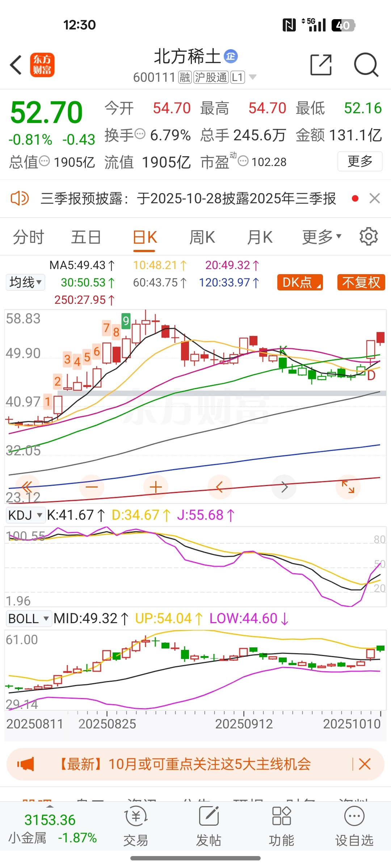Open the 均线 indicator dropdown
Screen dimensions: 391x868
(x=25, y=282)
